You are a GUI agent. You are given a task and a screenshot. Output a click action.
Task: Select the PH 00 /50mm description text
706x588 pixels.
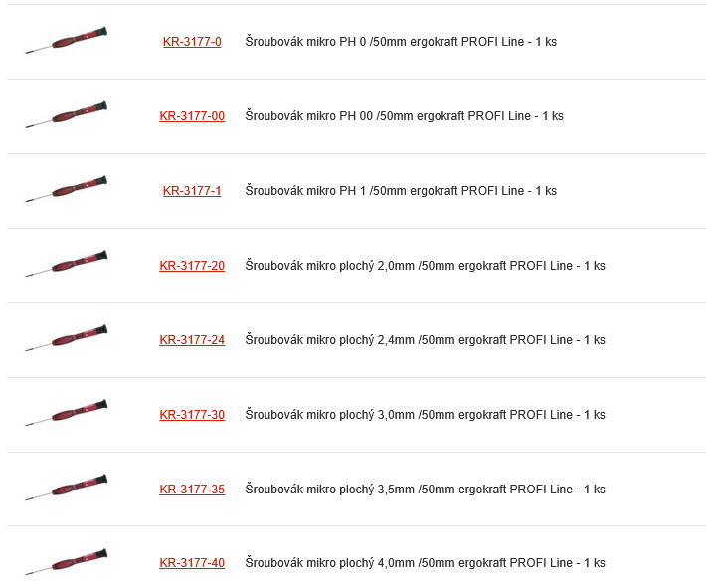[404, 116]
